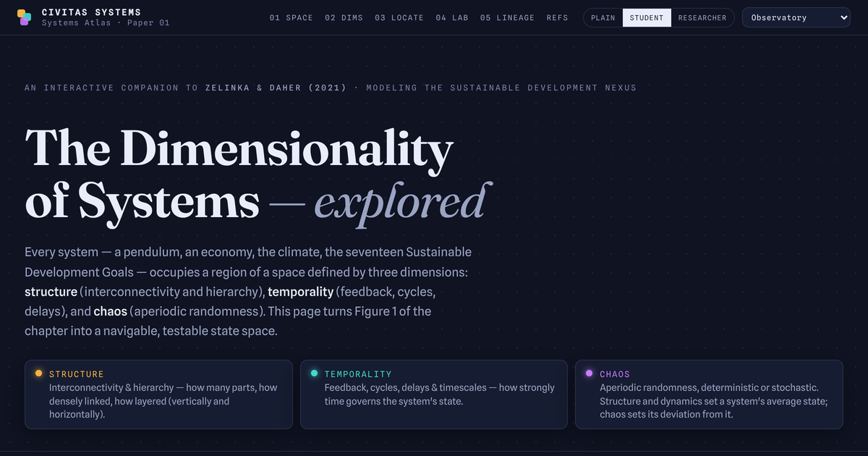Click the orange STRUCTURE dot
The height and width of the screenshot is (456, 868).
[x=39, y=373]
